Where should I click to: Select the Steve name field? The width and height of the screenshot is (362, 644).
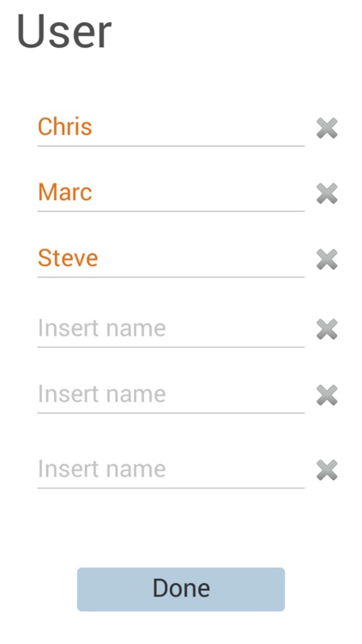(171, 258)
